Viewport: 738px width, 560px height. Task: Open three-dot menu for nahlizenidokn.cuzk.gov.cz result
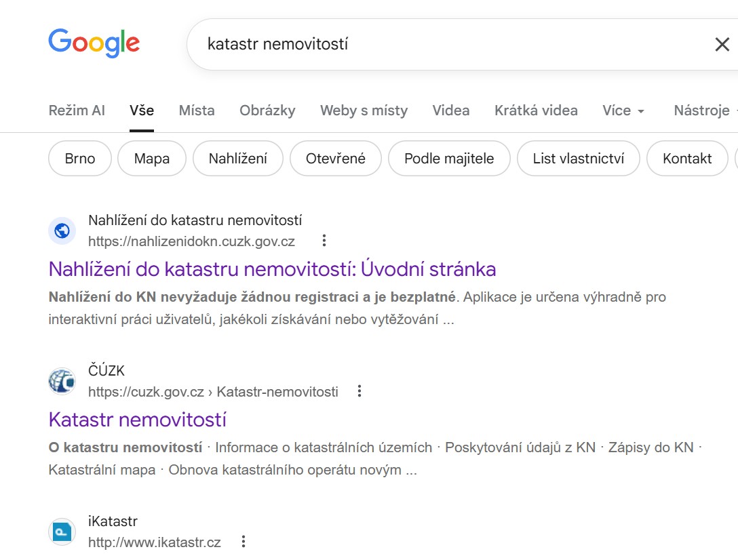[x=324, y=241]
